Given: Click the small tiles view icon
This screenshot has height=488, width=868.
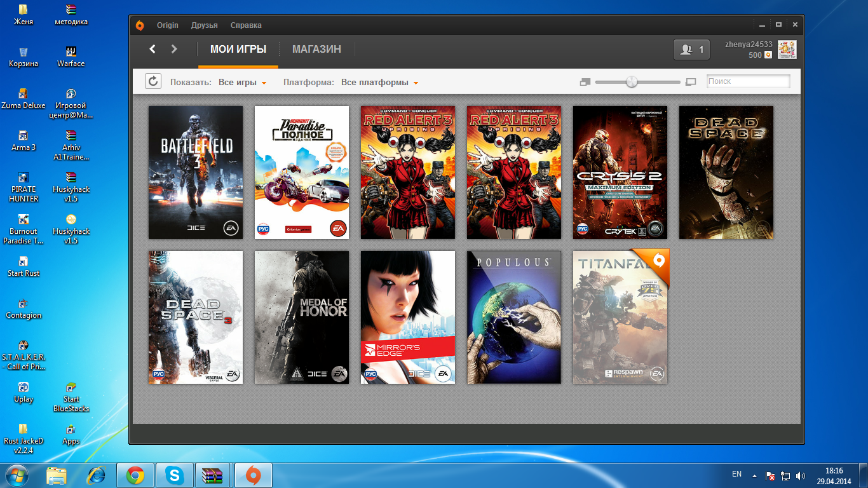Looking at the screenshot, I should coord(585,82).
